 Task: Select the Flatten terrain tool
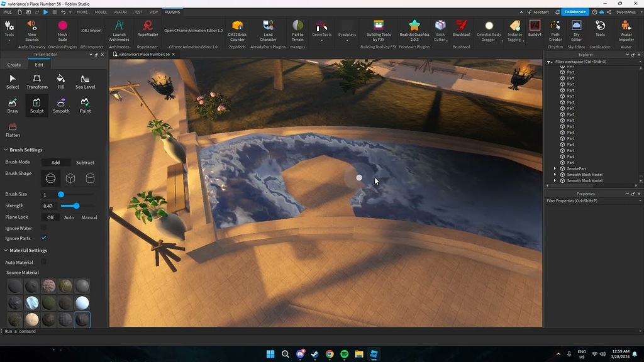[x=13, y=129]
